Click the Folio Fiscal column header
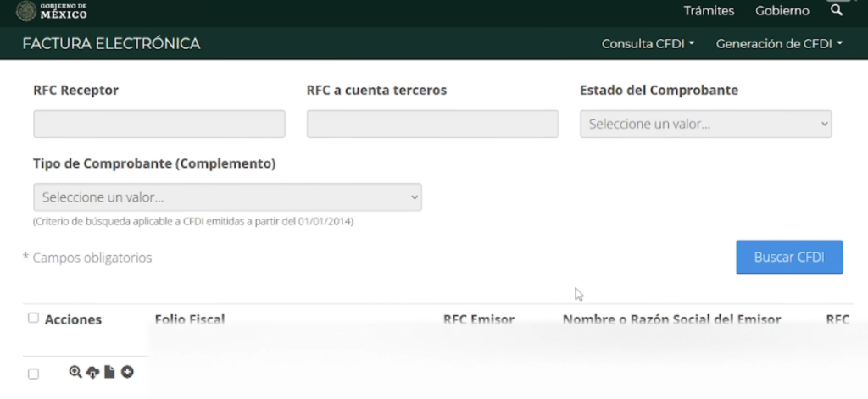The height and width of the screenshot is (399, 868). point(190,319)
